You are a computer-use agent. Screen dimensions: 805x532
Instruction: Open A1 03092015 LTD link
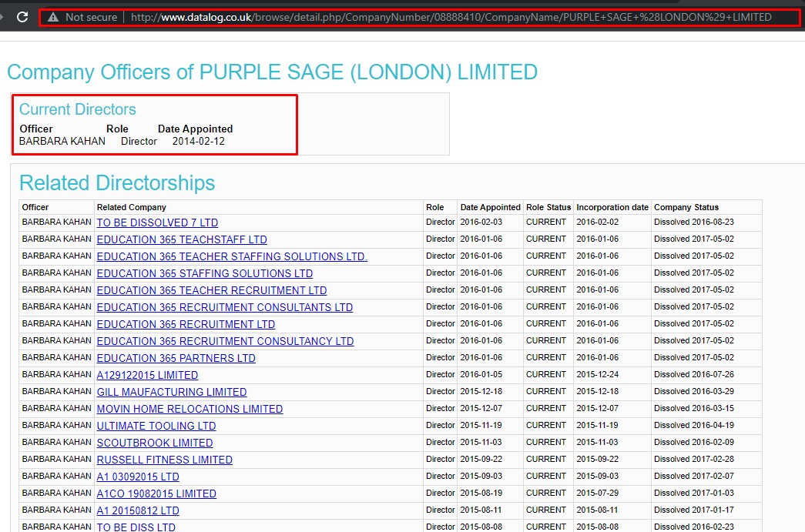(x=138, y=477)
